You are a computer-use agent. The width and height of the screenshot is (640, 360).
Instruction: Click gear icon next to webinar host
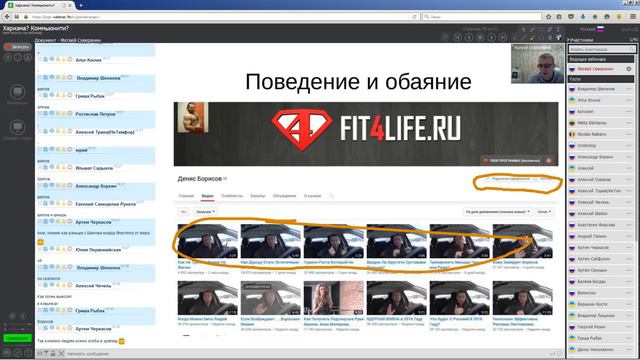(x=629, y=69)
